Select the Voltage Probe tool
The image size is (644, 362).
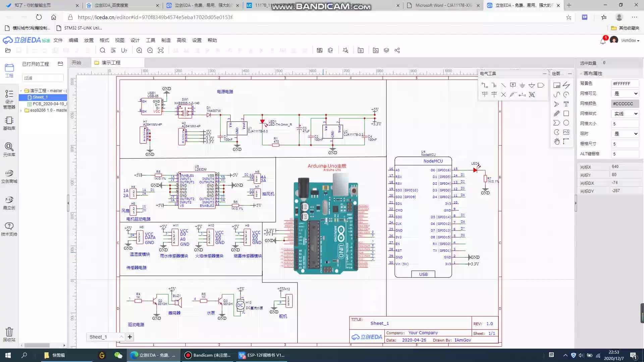pos(513,95)
